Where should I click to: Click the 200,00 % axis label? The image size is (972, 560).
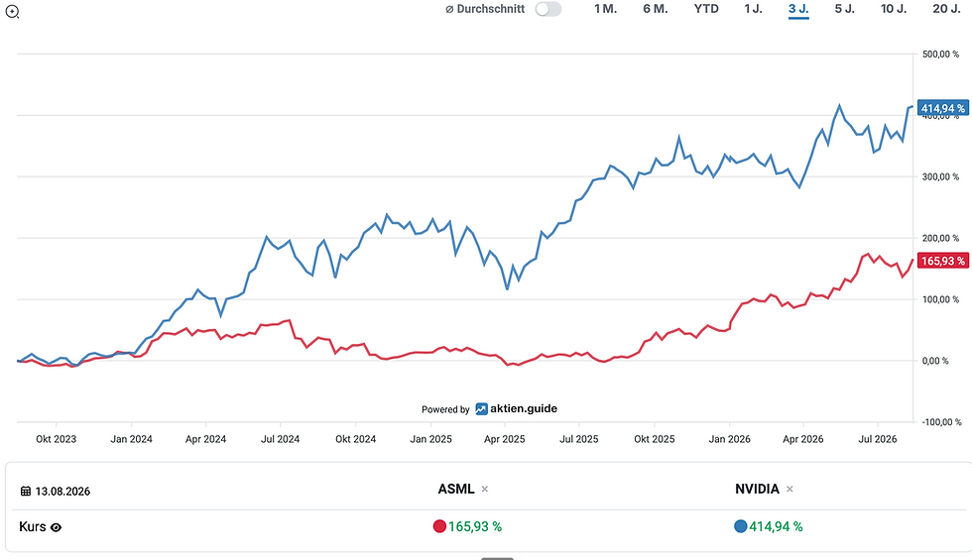[x=940, y=239]
